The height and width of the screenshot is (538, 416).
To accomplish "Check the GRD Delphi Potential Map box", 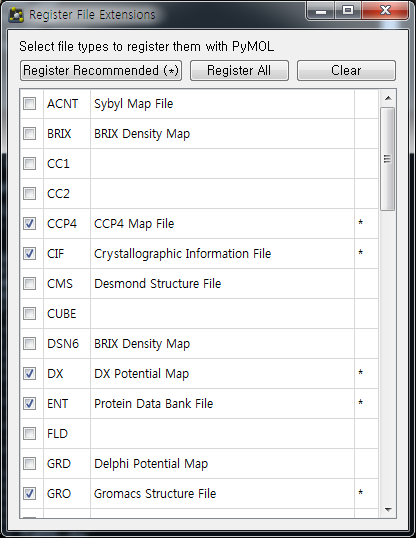I will (x=30, y=464).
